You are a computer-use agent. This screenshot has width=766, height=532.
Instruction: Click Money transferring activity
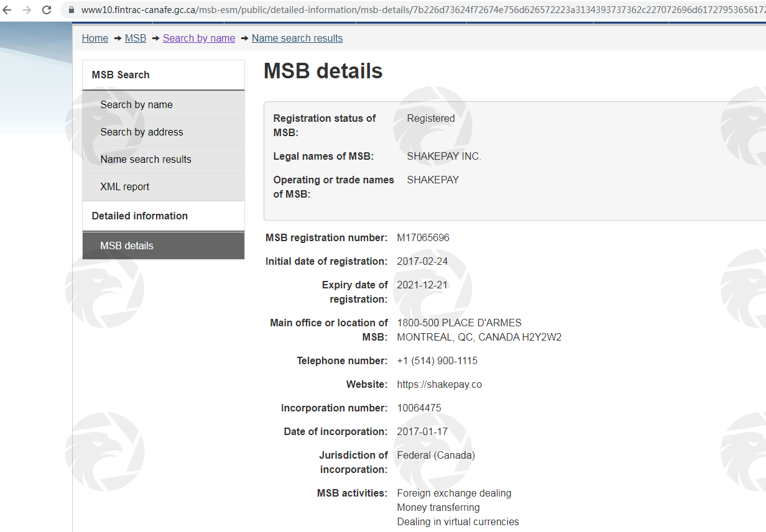point(438,507)
